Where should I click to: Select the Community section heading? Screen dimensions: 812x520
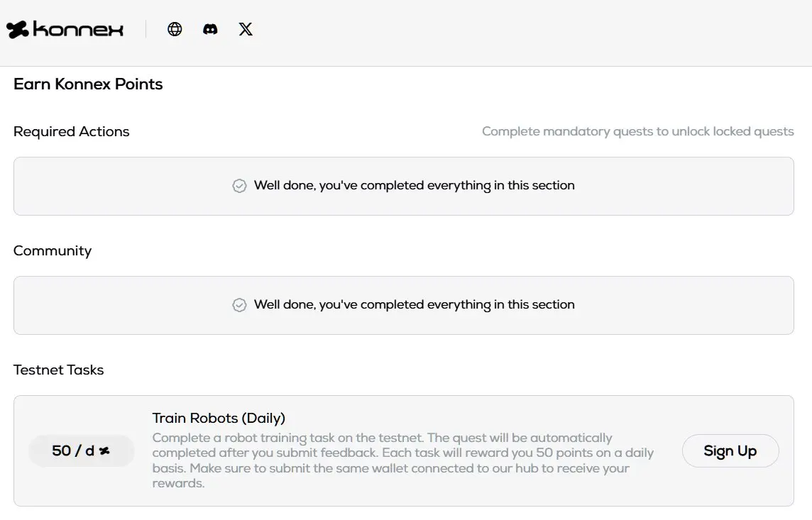coord(53,251)
